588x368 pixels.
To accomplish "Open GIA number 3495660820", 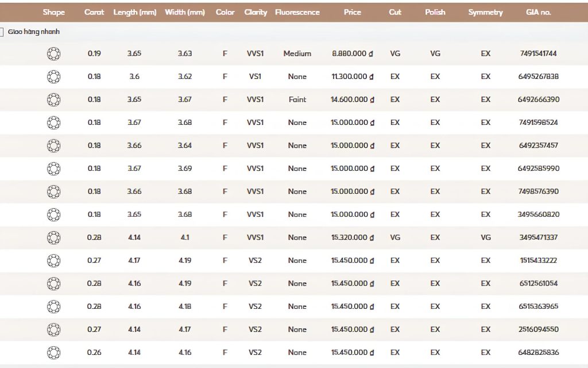I will (x=539, y=214).
